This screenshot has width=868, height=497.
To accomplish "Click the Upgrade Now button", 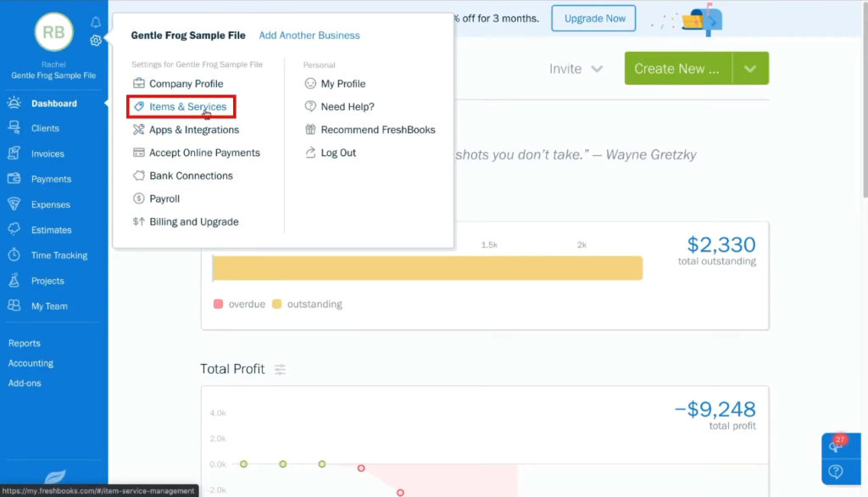I will click(593, 18).
